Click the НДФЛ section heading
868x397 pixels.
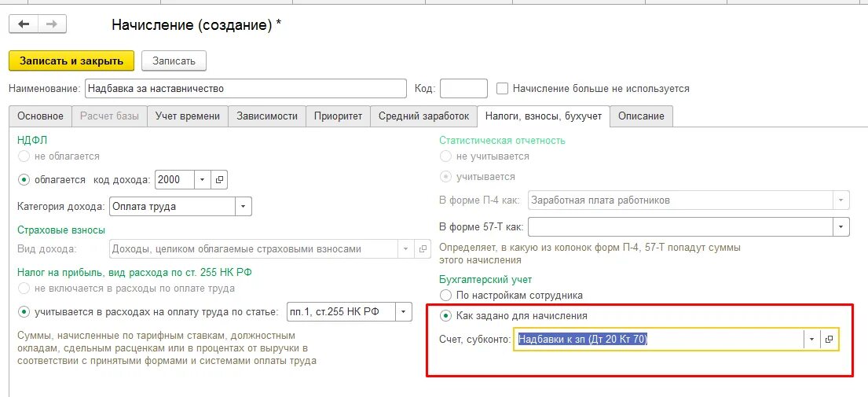click(x=32, y=141)
